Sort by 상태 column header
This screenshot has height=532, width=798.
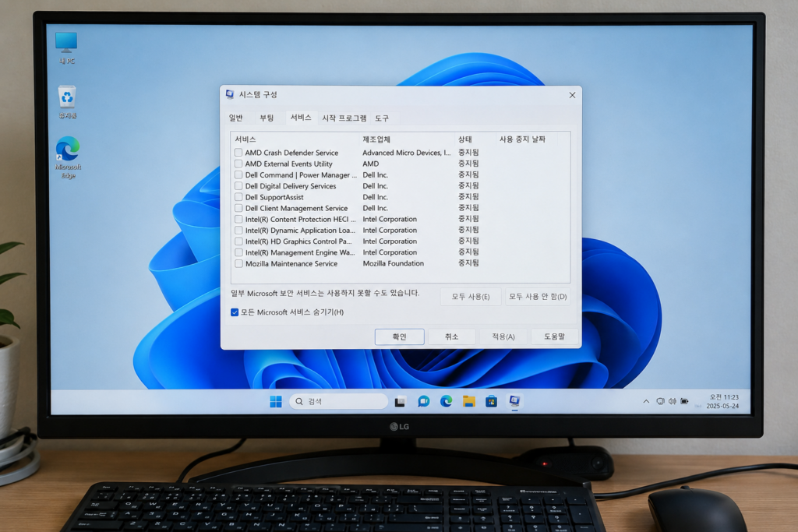[x=475, y=139]
